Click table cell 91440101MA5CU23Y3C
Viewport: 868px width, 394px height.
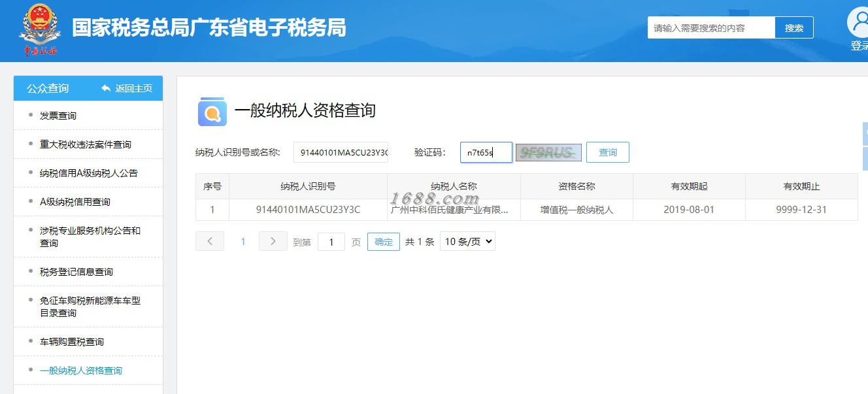308,210
